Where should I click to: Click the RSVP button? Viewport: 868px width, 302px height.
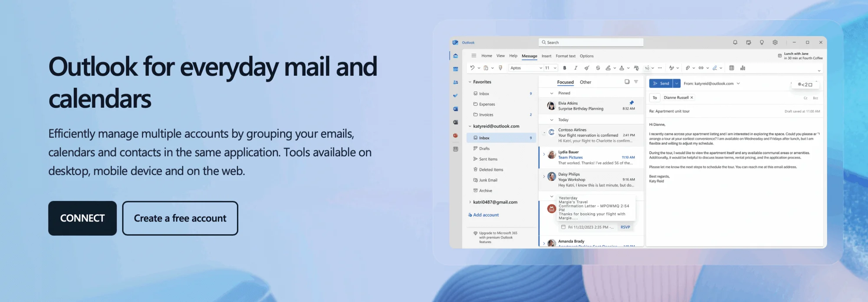point(625,227)
